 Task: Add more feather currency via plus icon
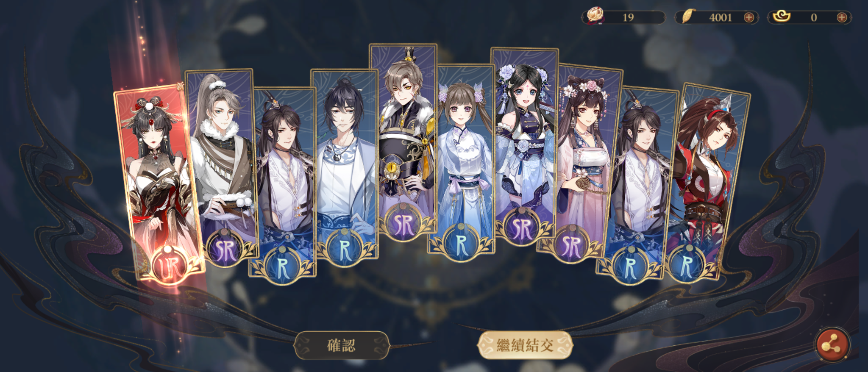[x=749, y=17]
